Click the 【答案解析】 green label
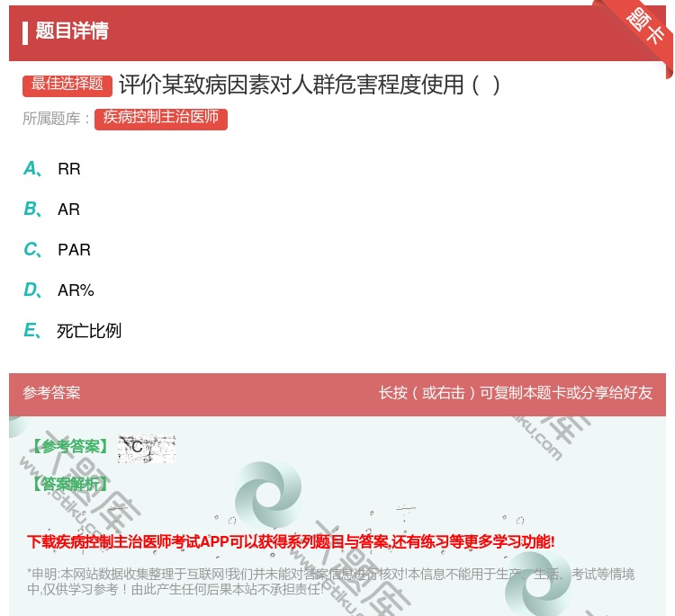Viewport: 675px width, 616px height. (x=71, y=484)
